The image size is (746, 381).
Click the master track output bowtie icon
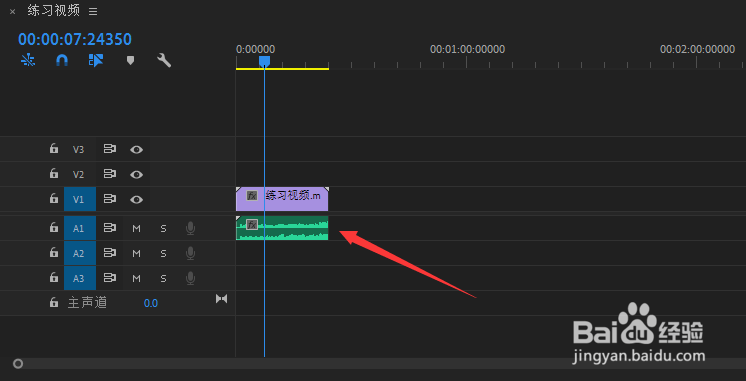222,299
